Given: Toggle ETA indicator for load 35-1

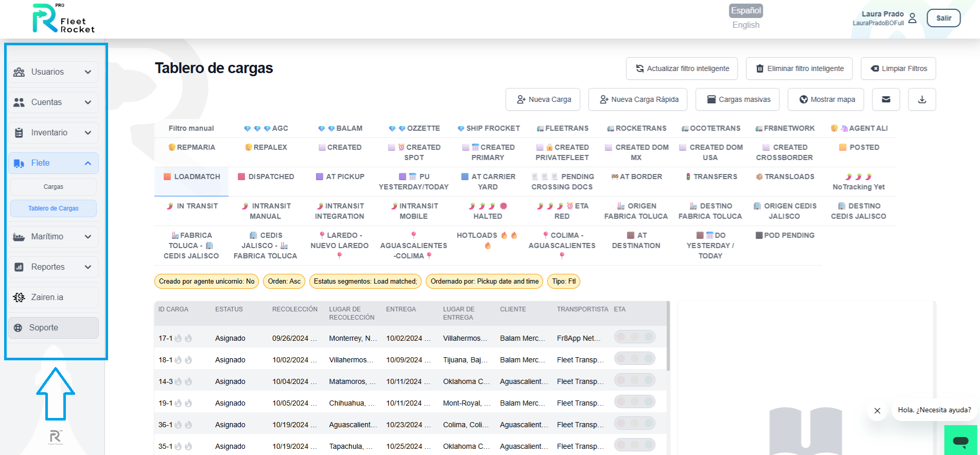Looking at the screenshot, I should pos(635,445).
